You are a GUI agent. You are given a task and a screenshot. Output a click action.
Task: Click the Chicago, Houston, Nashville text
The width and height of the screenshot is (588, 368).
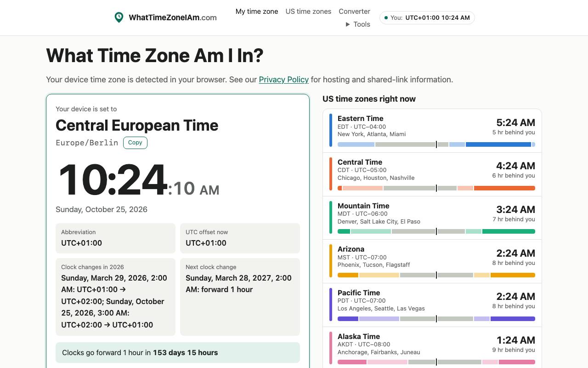click(376, 178)
